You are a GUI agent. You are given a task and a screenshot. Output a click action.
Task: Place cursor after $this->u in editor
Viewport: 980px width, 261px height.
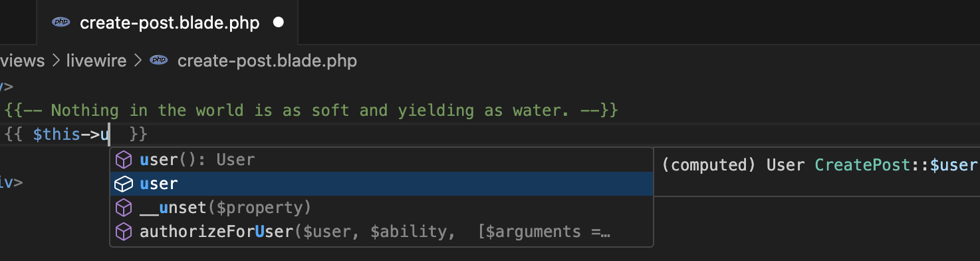pos(110,134)
